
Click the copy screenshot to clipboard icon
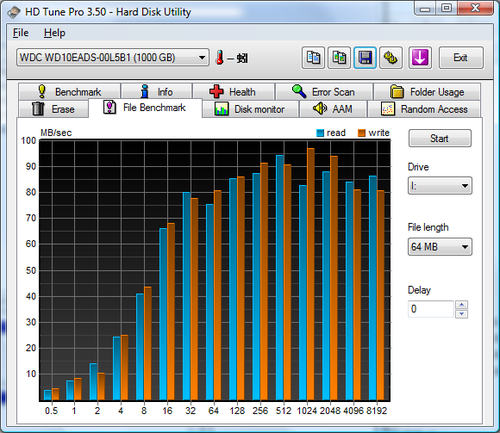[x=339, y=58]
